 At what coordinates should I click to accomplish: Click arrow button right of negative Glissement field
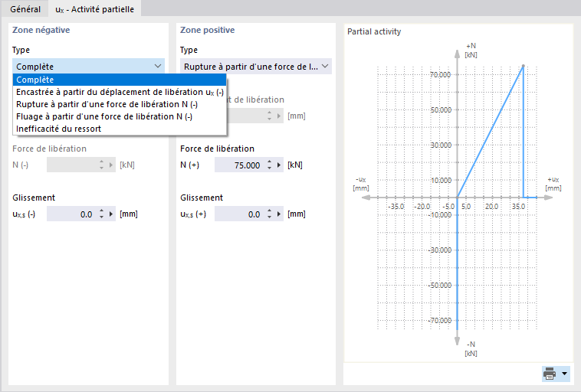tap(111, 214)
